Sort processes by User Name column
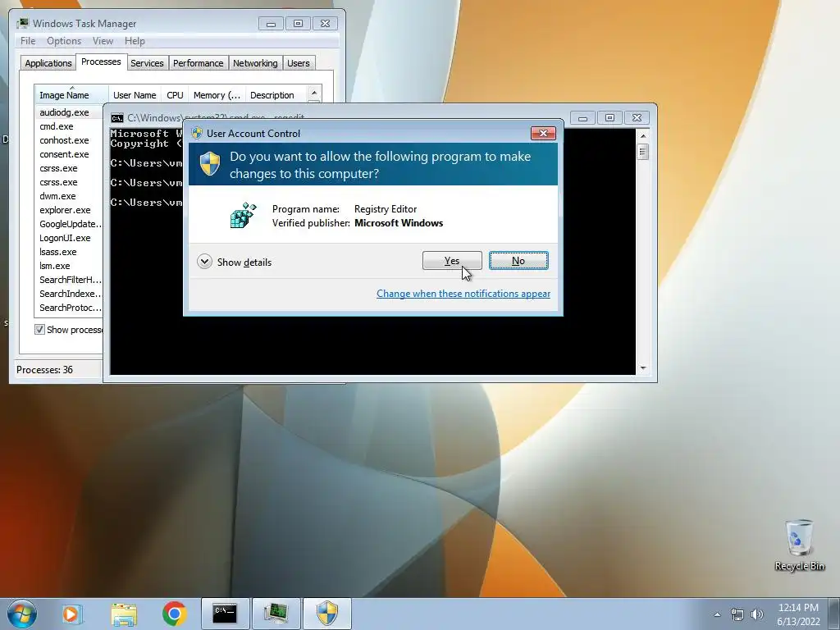The height and width of the screenshot is (630, 840). click(x=135, y=95)
